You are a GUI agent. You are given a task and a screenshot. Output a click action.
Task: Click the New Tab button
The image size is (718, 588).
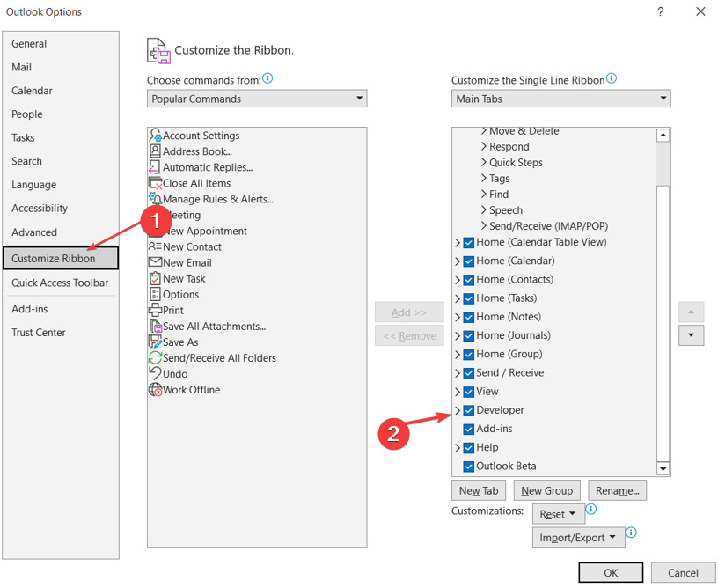pyautogui.click(x=479, y=490)
